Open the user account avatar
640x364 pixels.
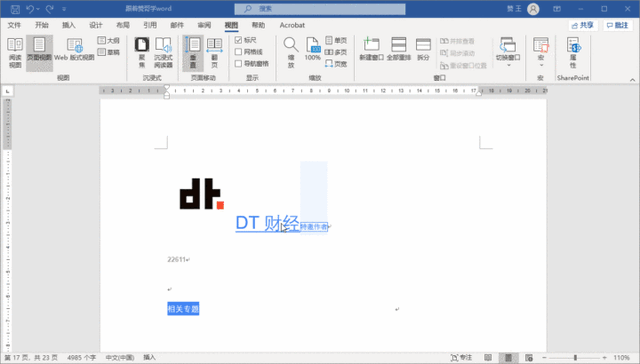pyautogui.click(x=533, y=9)
